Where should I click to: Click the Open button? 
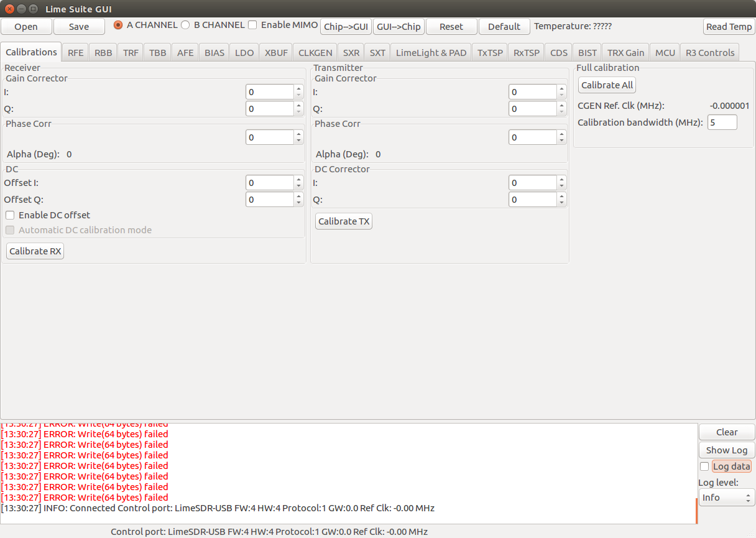tap(26, 27)
